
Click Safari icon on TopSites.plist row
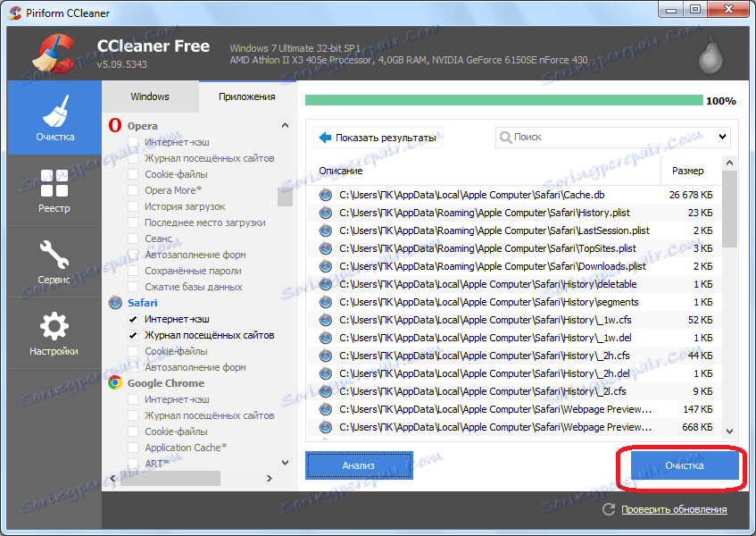click(x=326, y=248)
